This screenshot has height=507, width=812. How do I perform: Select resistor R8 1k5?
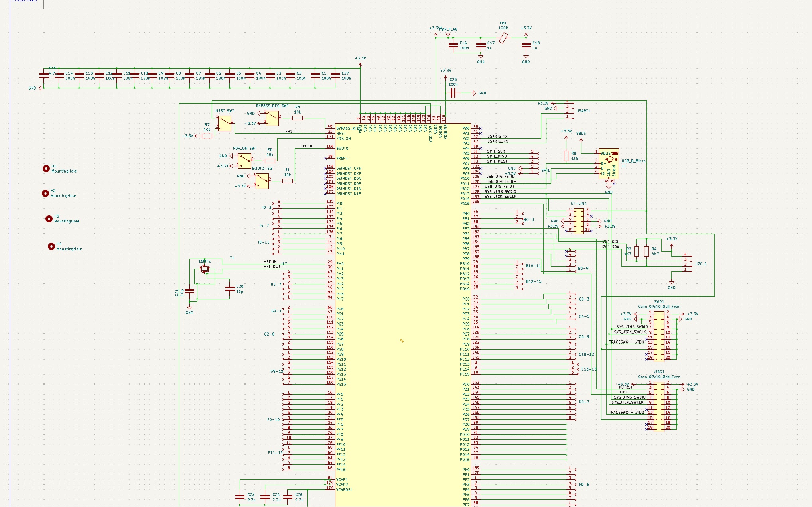(566, 155)
